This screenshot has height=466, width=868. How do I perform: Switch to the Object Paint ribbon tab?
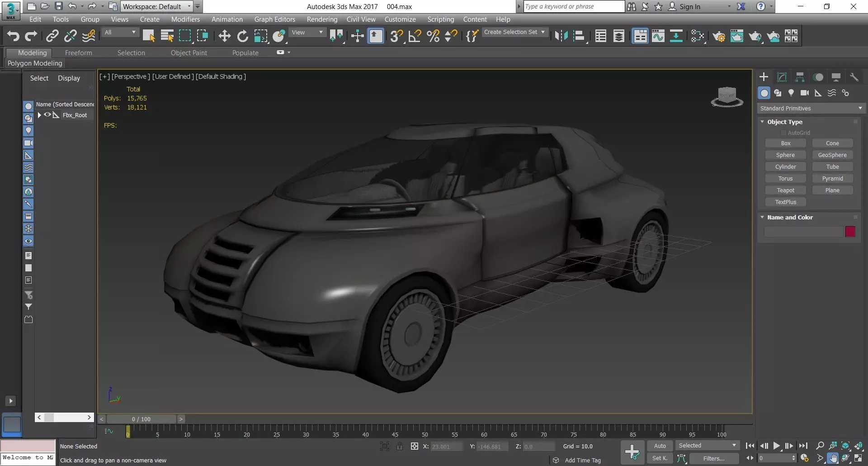pos(189,53)
